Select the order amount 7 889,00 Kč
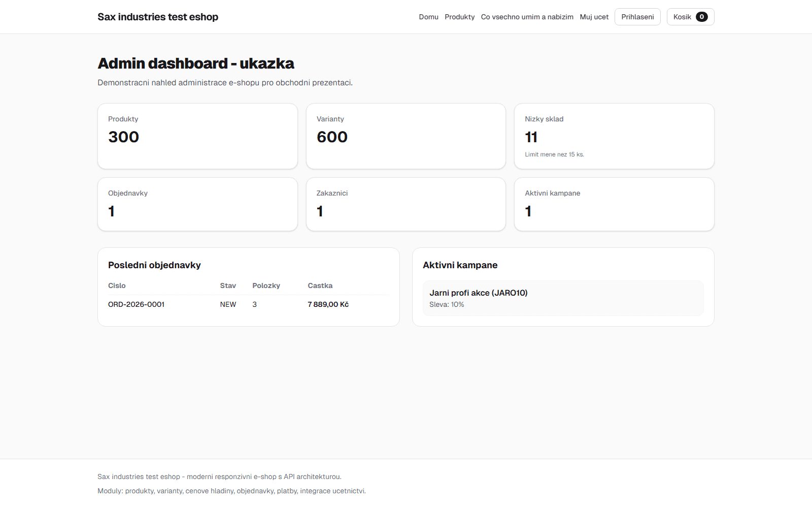Image resolution: width=812 pixels, height=508 pixels. click(x=328, y=304)
